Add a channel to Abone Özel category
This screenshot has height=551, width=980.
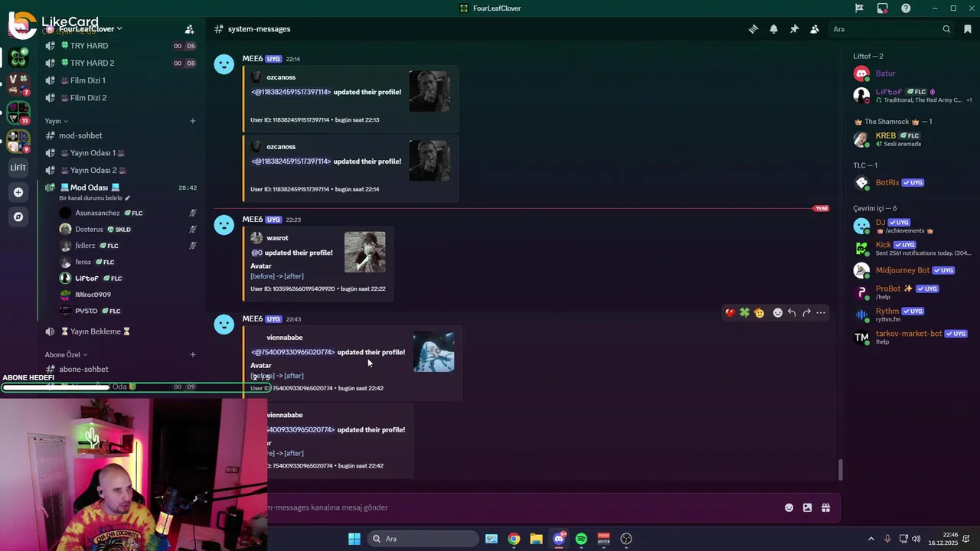point(193,354)
